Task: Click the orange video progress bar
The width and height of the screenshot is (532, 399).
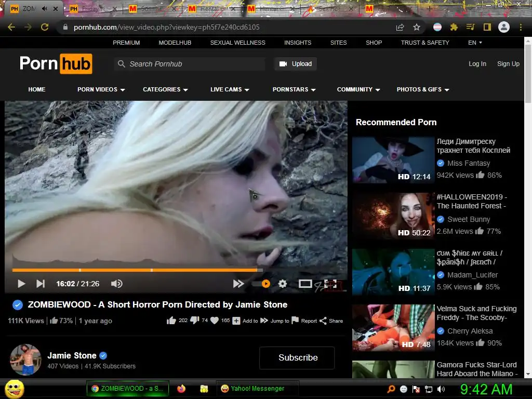Action: click(x=135, y=270)
